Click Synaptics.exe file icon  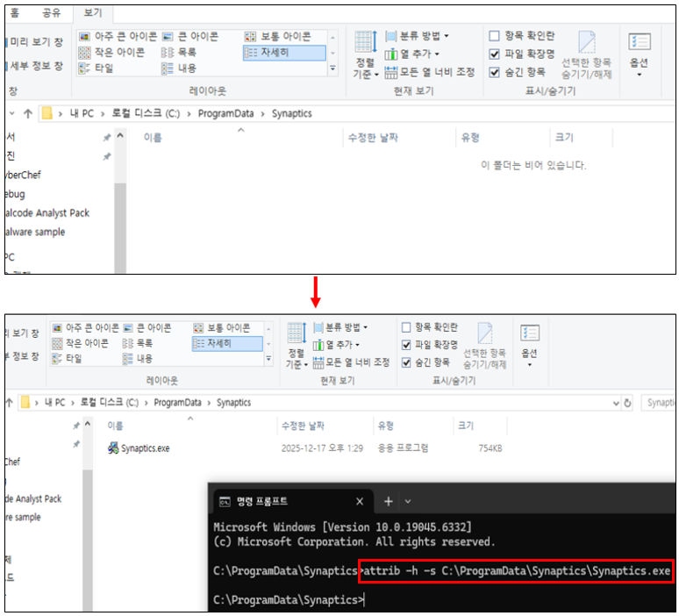(113, 448)
